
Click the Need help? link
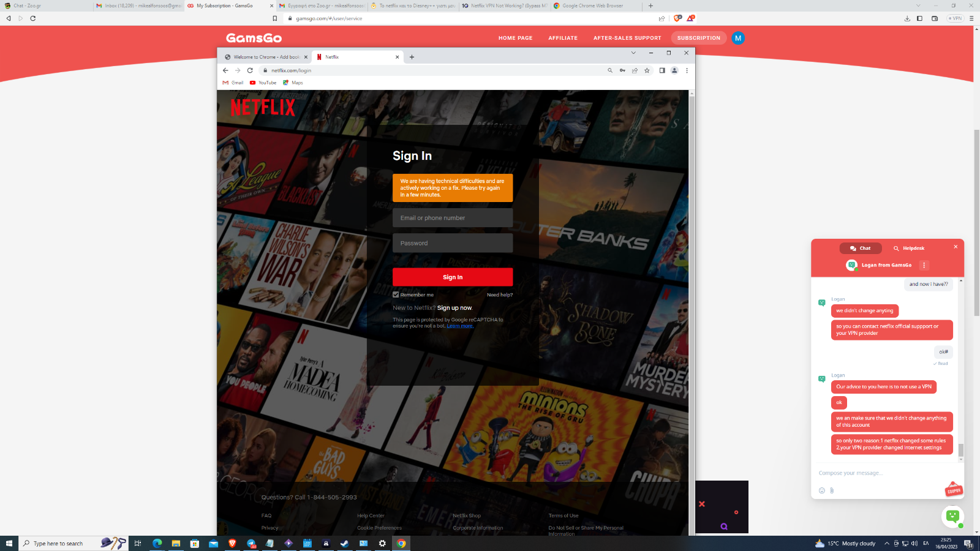point(500,295)
